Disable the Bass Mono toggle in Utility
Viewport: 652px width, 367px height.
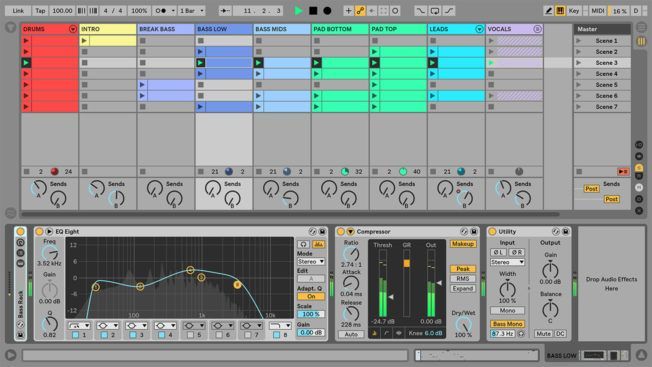click(507, 324)
